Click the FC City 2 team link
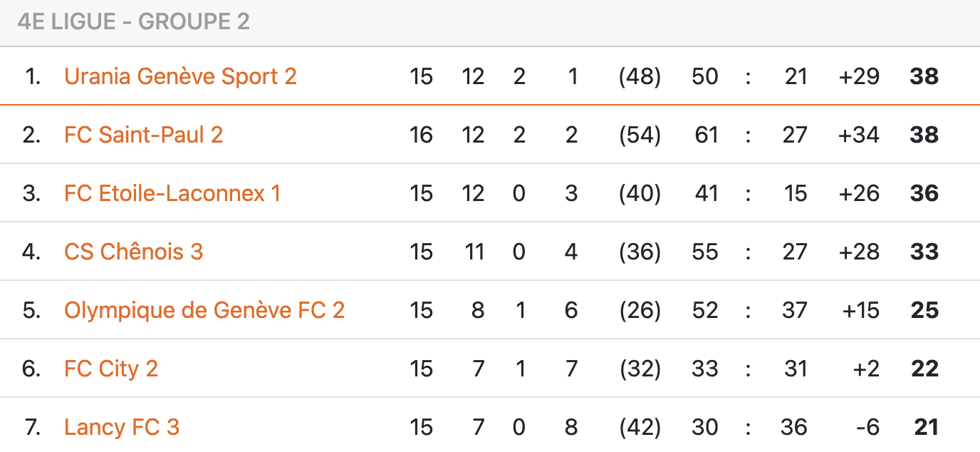The image size is (980, 452). 110,369
